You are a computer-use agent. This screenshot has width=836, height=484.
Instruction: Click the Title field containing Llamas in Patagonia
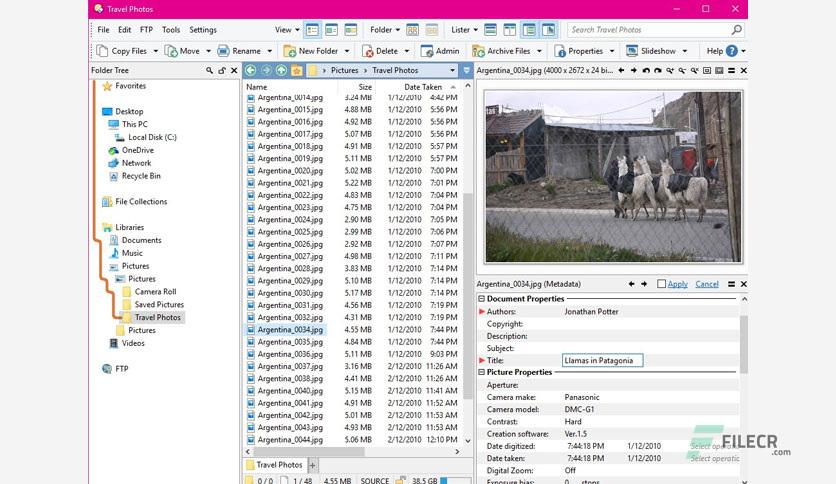click(602, 361)
